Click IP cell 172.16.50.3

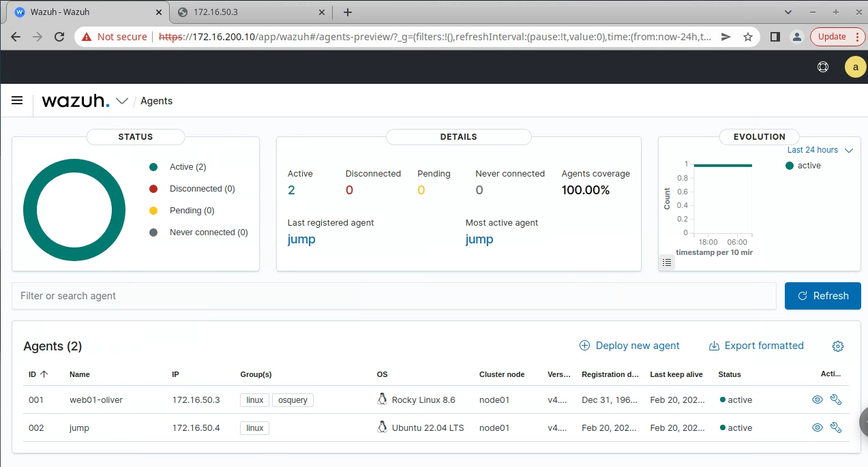click(196, 400)
